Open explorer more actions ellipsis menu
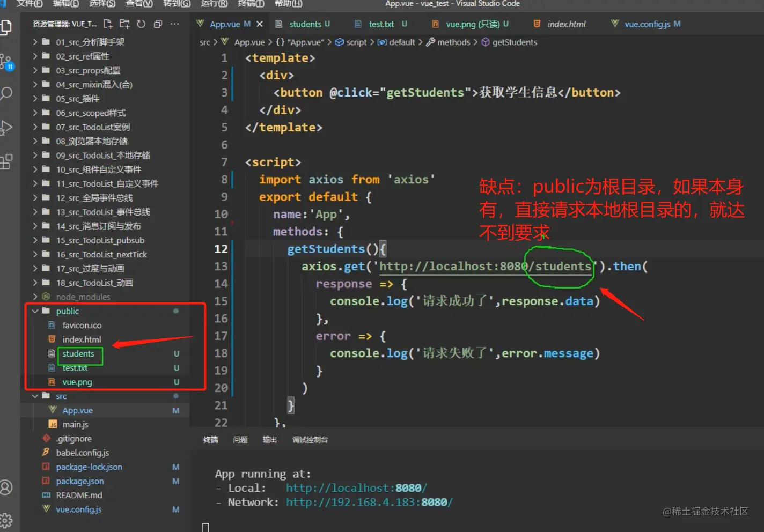The image size is (764, 532). tap(174, 24)
